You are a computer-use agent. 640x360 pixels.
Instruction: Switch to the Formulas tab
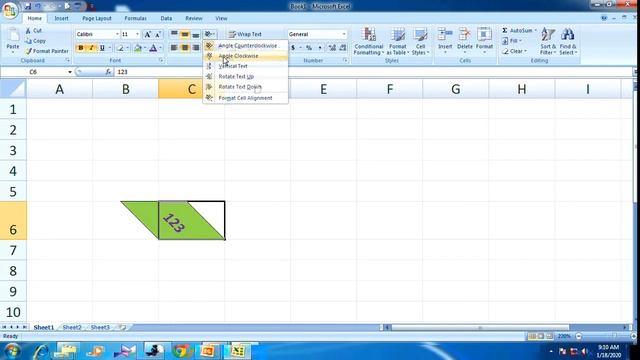136,18
